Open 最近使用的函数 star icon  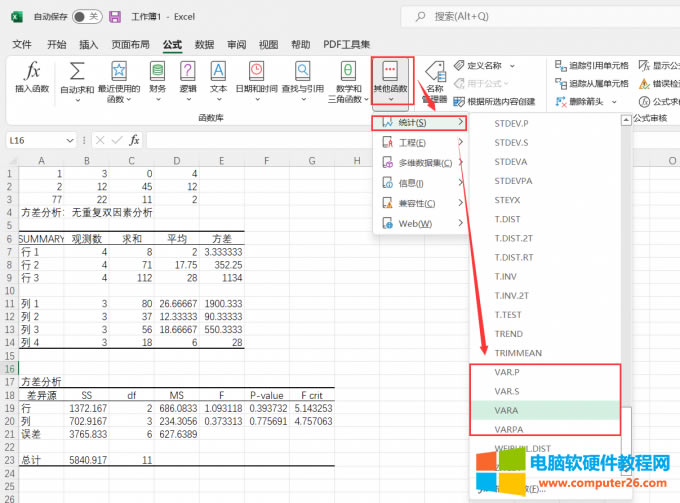(119, 72)
